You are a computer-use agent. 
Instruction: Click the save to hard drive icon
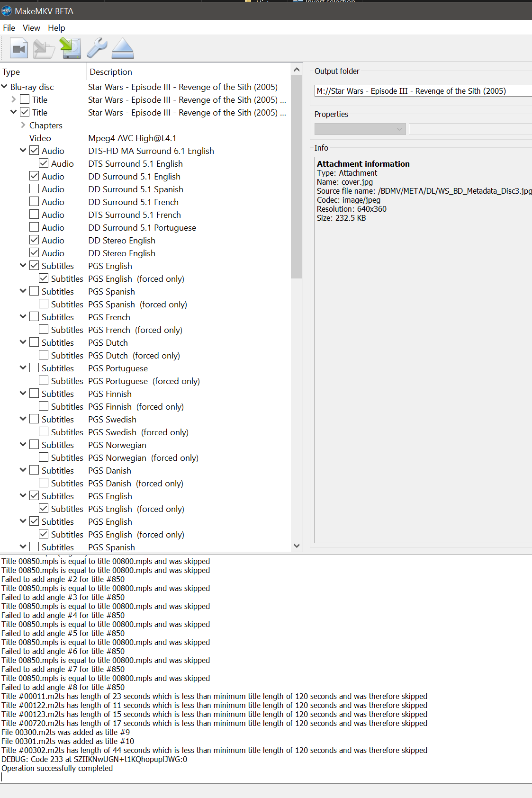click(70, 48)
